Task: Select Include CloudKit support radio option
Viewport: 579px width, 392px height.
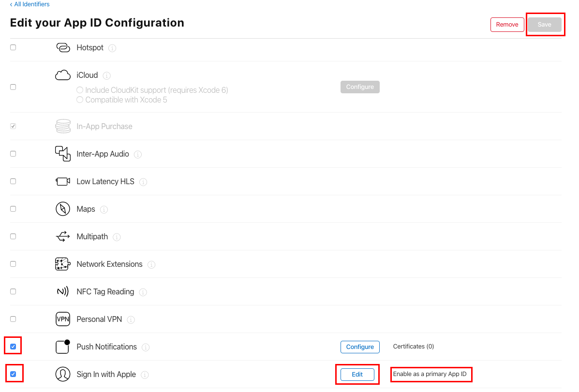Action: pos(80,90)
